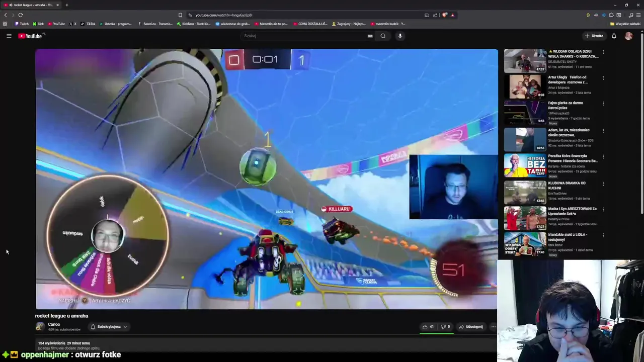
Task: Open the Wszystkie zakładki bookmarks folder
Action: click(x=625, y=24)
